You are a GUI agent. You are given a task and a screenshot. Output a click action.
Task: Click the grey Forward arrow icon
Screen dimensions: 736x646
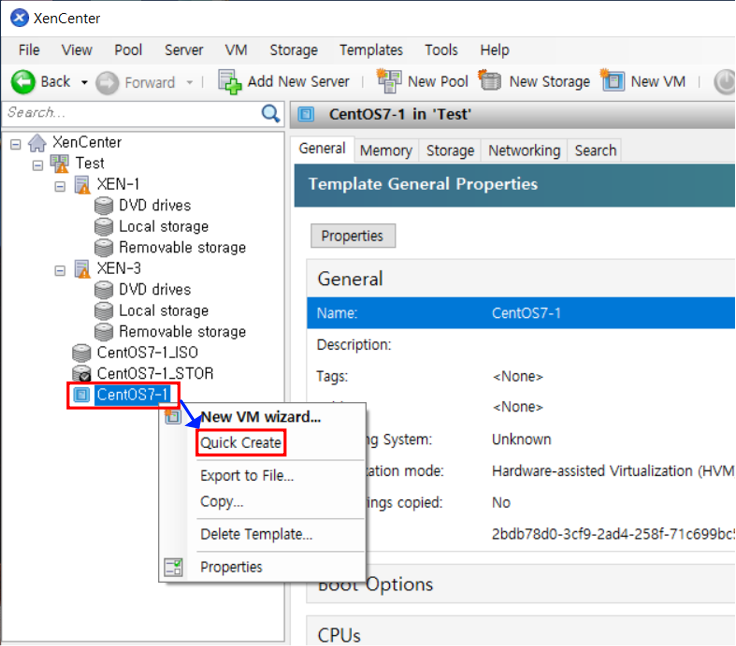[x=107, y=83]
